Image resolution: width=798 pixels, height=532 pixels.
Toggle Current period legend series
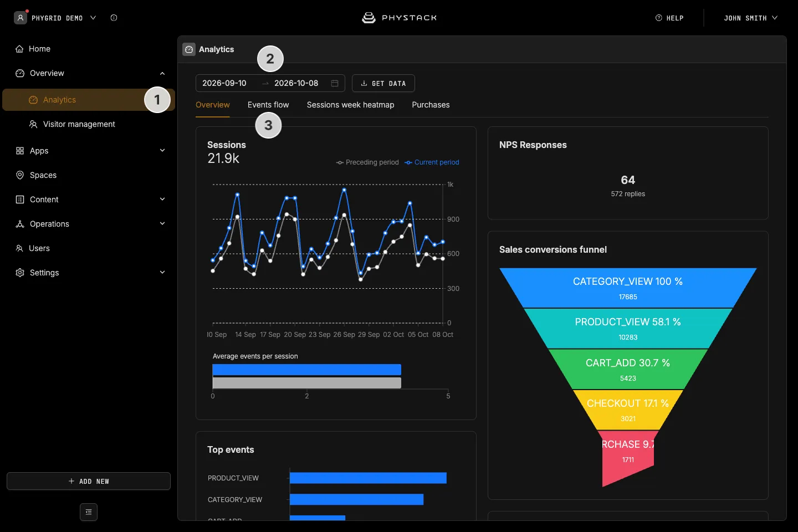(432, 162)
